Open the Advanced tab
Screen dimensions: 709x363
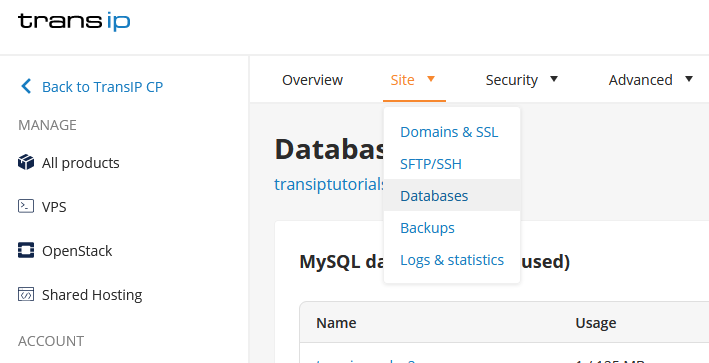pos(640,80)
